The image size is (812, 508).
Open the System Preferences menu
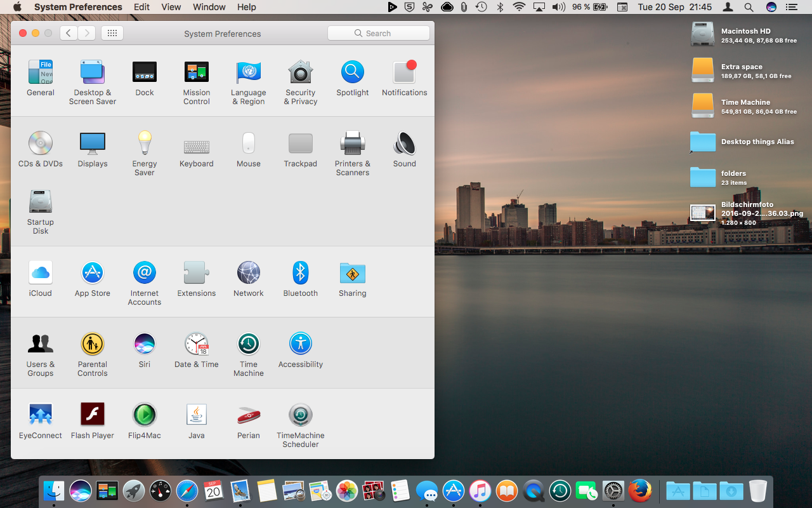pyautogui.click(x=78, y=7)
